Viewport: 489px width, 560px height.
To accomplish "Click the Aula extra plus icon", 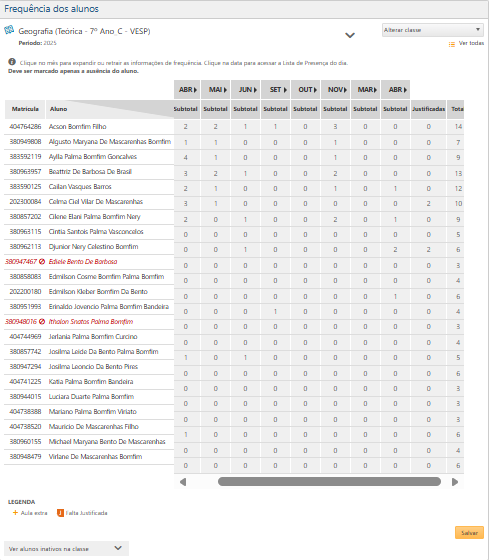I will click(x=15, y=512).
